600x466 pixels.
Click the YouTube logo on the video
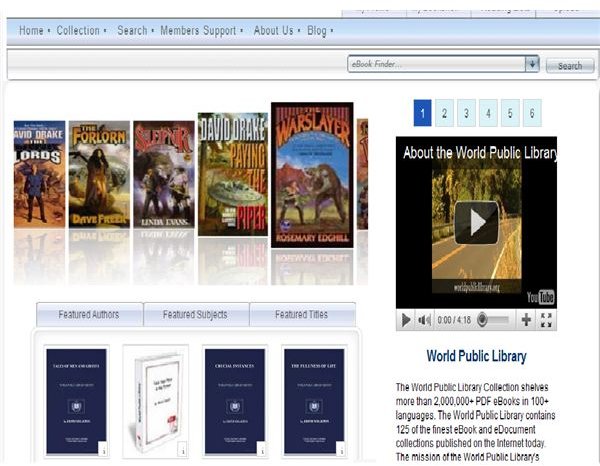click(x=540, y=297)
